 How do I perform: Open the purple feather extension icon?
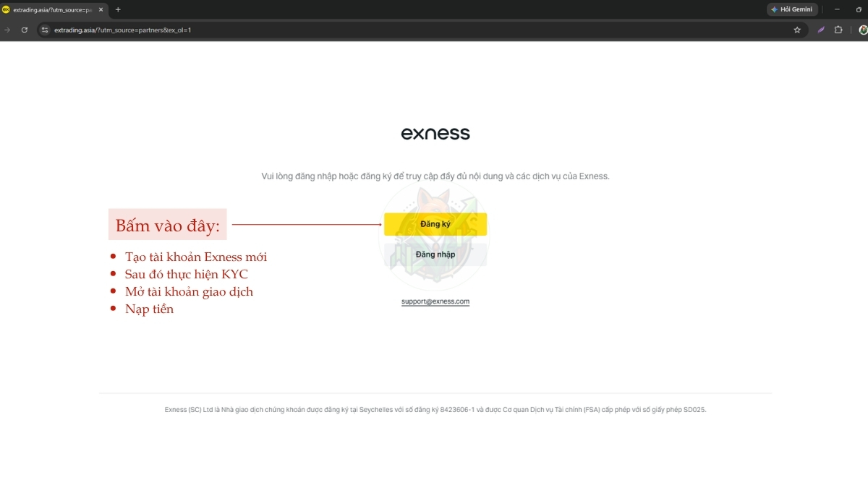pos(821,30)
